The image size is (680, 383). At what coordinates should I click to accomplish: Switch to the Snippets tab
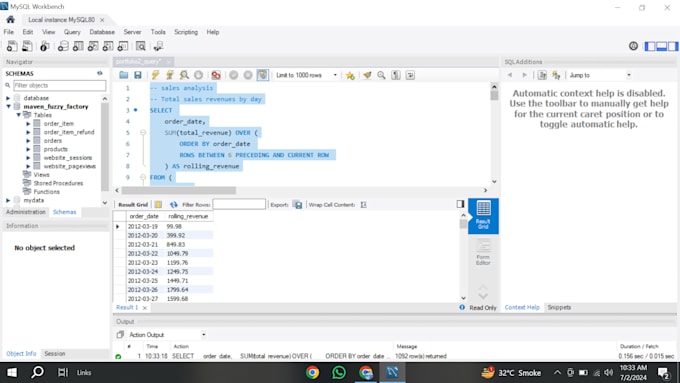click(559, 308)
